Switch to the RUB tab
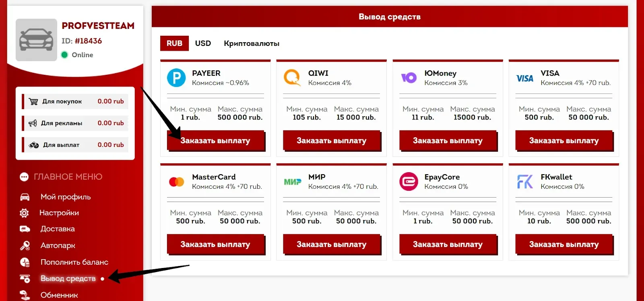This screenshot has height=301, width=644. 174,43
